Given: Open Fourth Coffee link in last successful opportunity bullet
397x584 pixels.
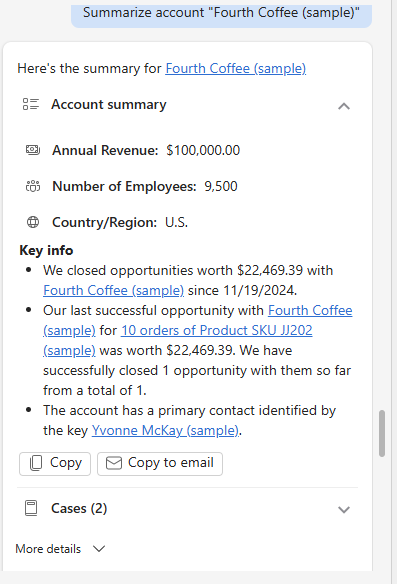Looking at the screenshot, I should pyautogui.click(x=310, y=311).
